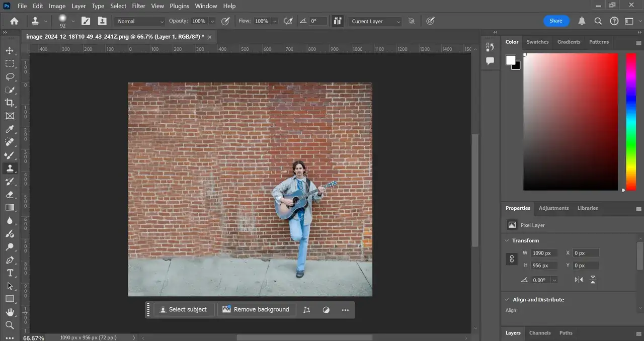
Task: Select the Zoom tool
Action: [x=10, y=325]
